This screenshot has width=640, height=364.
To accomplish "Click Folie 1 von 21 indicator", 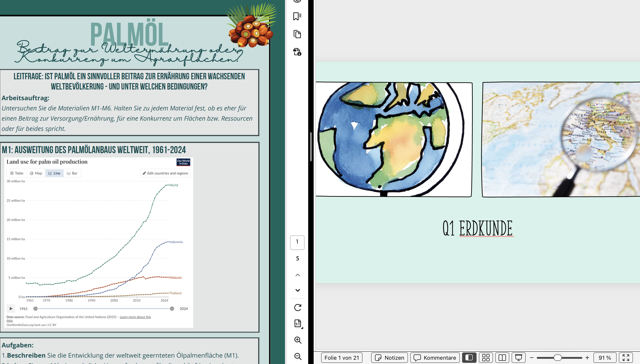I will pos(342,357).
